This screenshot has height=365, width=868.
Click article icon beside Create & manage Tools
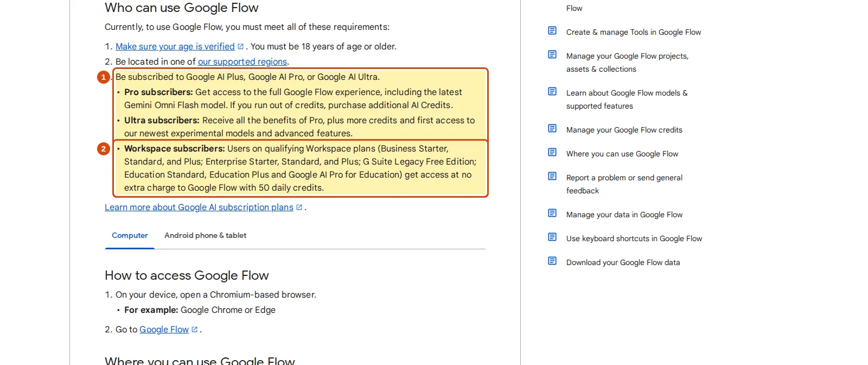[x=552, y=30]
